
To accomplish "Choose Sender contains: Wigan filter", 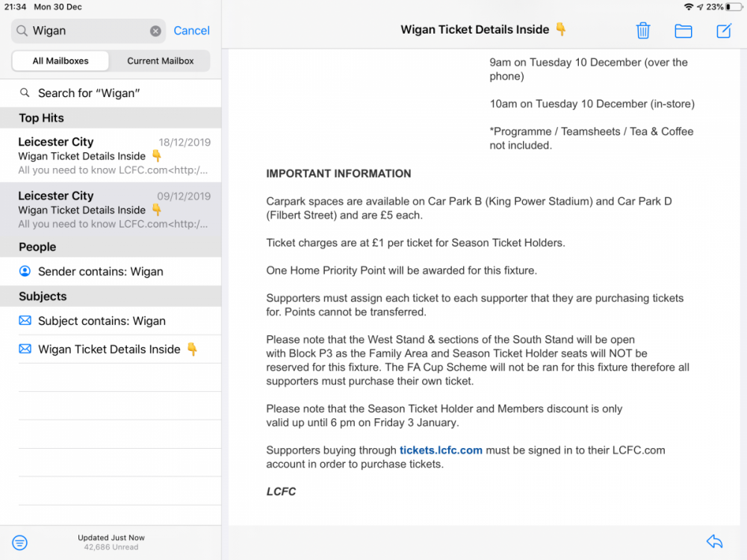I will 111,272.
